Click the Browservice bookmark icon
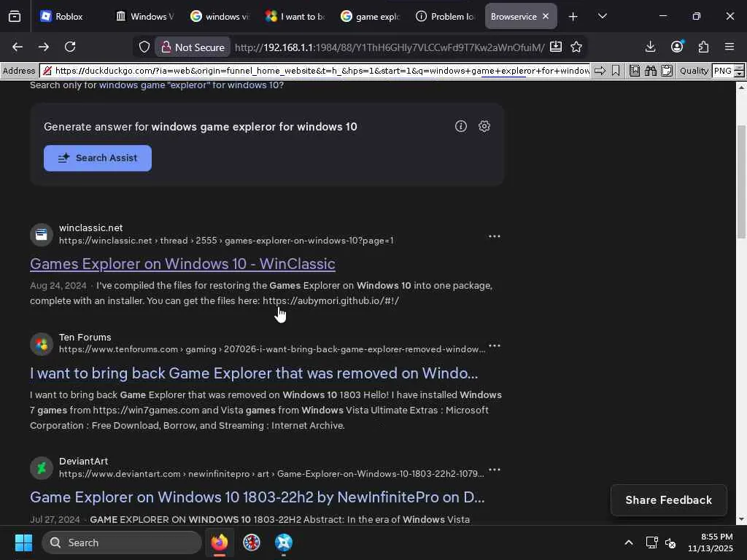This screenshot has height=560, width=747. pyautogui.click(x=616, y=71)
